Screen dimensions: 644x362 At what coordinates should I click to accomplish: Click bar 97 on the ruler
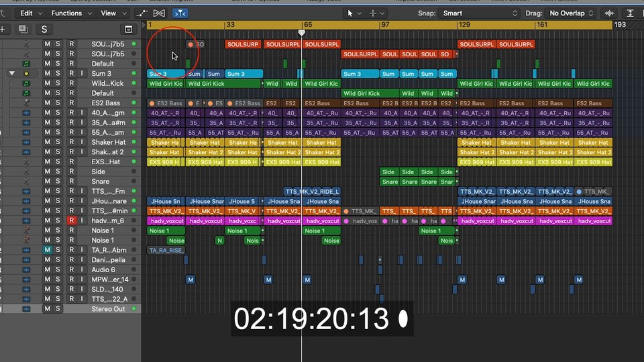tap(385, 25)
